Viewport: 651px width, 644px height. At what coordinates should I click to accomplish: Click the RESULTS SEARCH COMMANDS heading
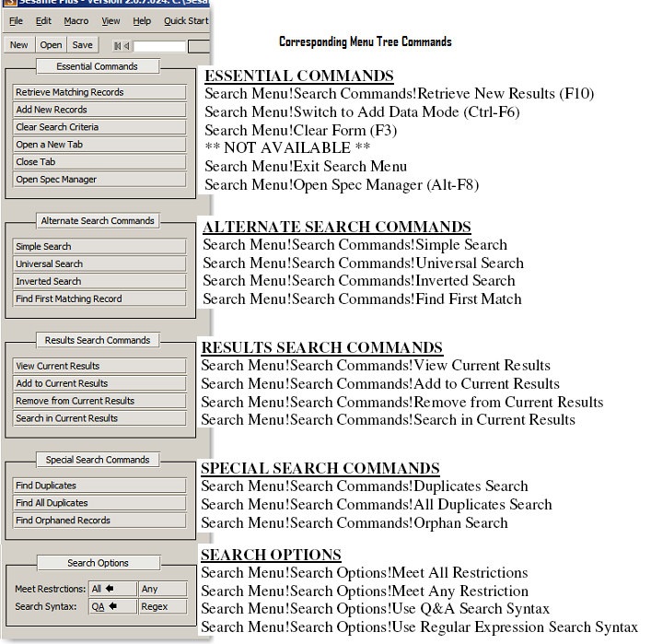coord(322,347)
